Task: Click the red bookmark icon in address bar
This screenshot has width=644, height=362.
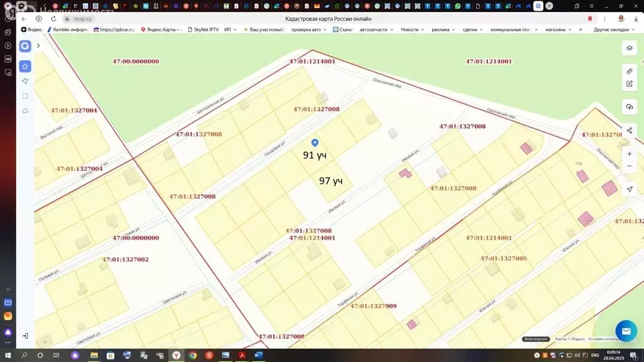Action: tap(590, 19)
